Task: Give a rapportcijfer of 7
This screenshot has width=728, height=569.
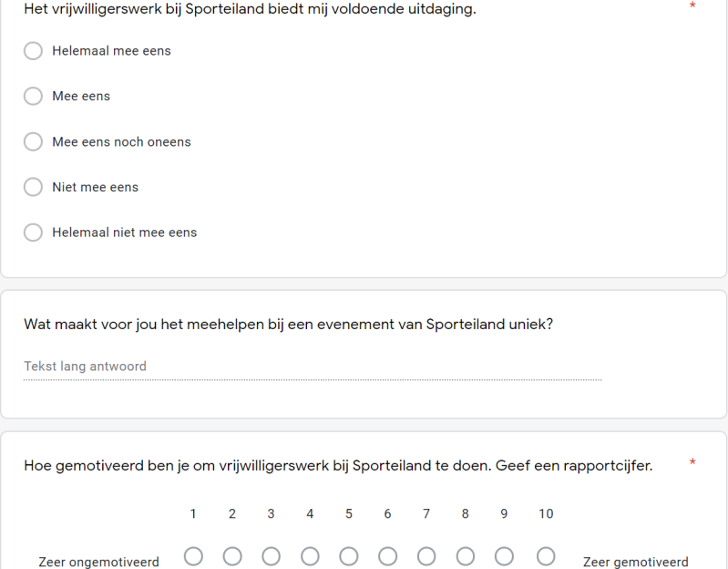Action: [426, 556]
